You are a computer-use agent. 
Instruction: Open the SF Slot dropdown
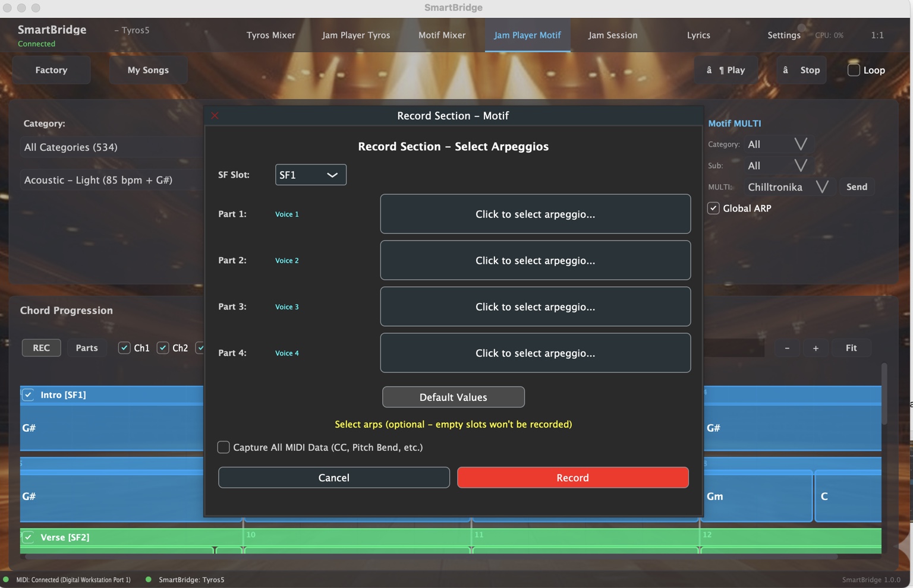[310, 175]
